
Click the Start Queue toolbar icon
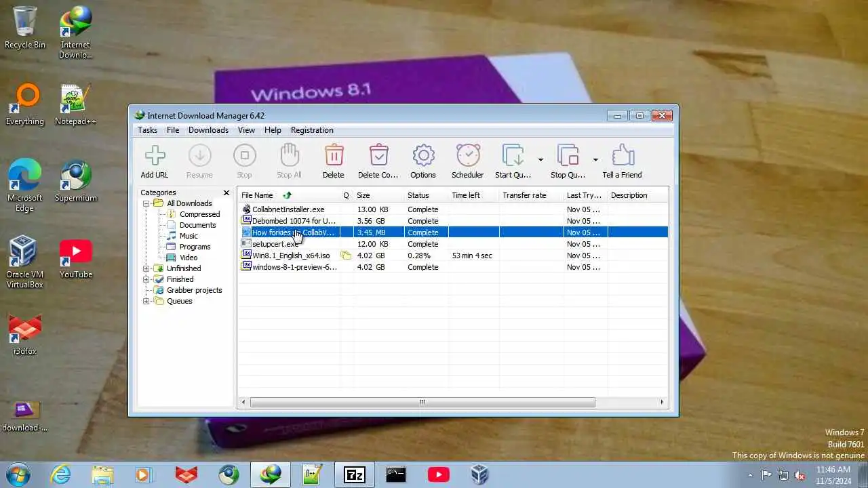coord(513,156)
